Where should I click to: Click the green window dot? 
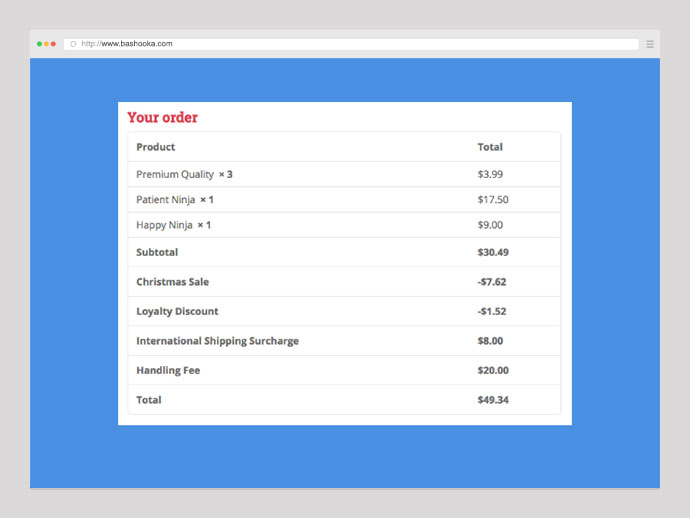click(39, 44)
